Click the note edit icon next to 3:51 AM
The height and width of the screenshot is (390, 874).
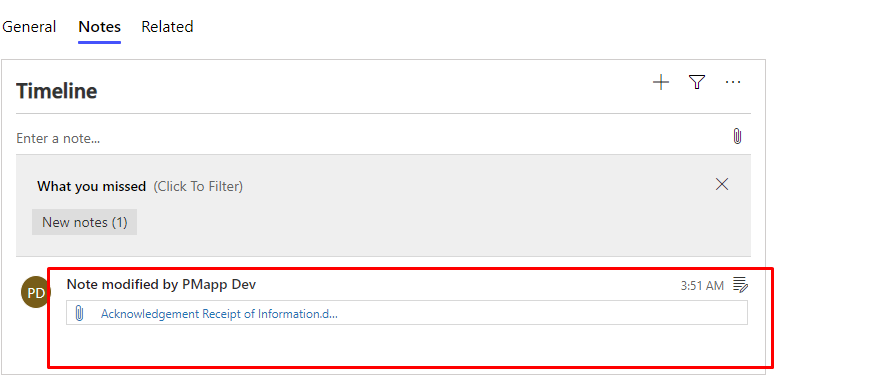[740, 285]
